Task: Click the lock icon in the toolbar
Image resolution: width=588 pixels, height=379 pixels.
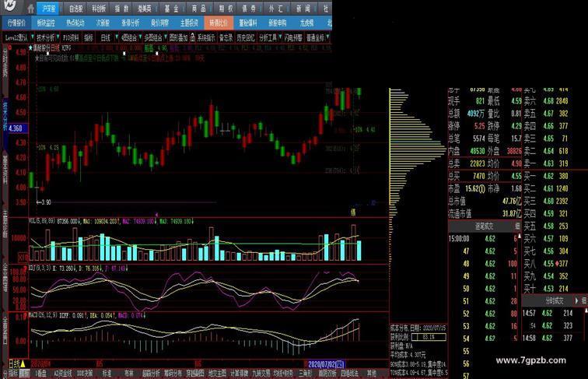Action: 192,37
